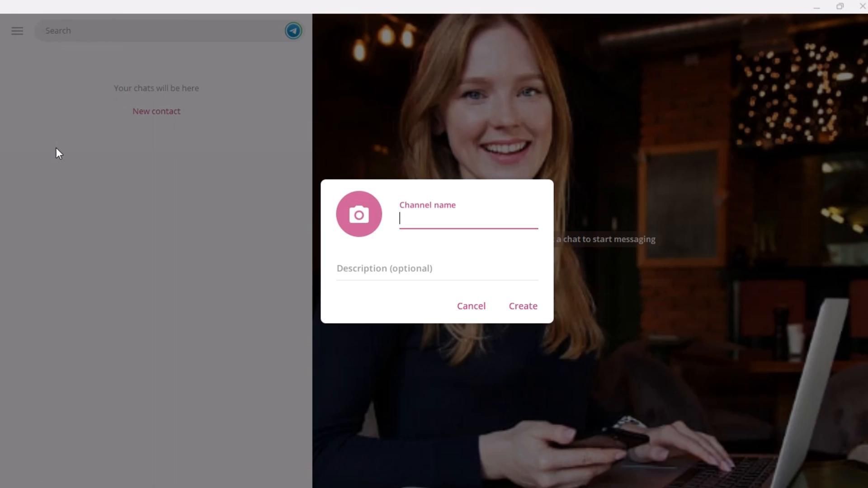Click the Description (optional) text field
868x488 pixels.
437,268
